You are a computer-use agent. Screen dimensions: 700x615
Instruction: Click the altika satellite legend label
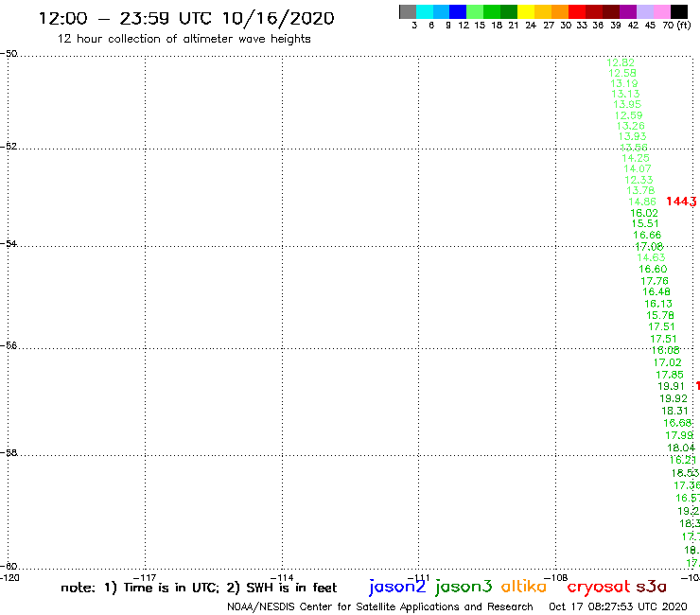pos(524,587)
